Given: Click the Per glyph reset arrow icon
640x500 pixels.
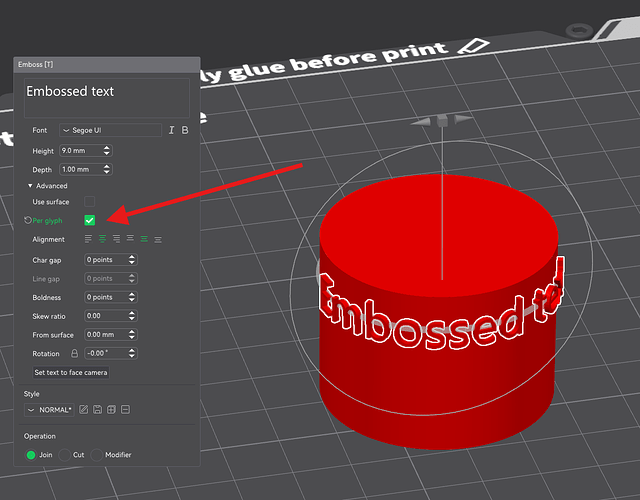Looking at the screenshot, I should pos(27,220).
